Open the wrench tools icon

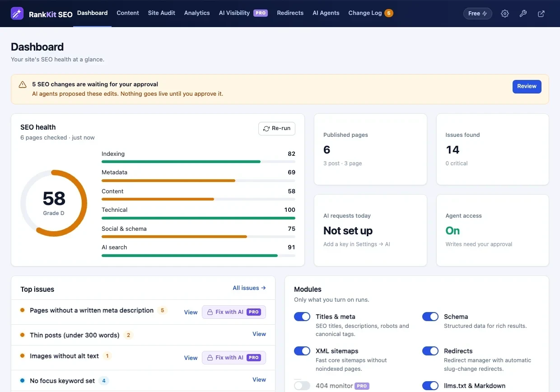pos(523,14)
